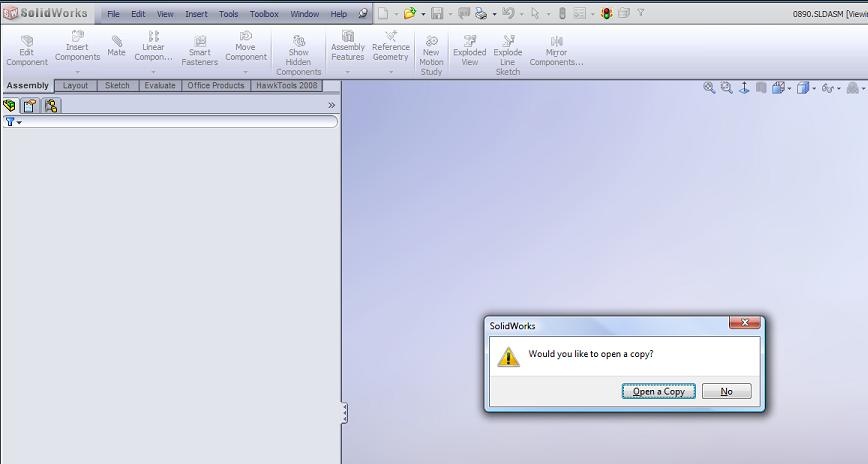Click the Zoom to Area icon

(726, 87)
